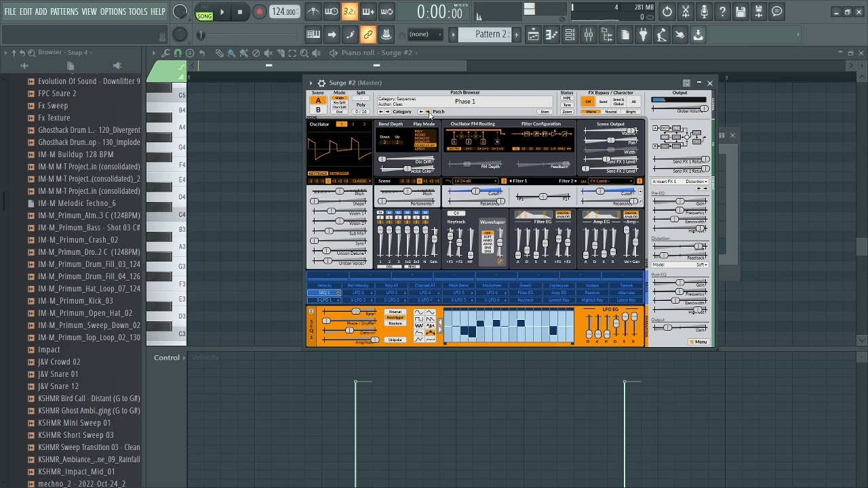This screenshot has width=868, height=488.
Task: Click the record button in the transport
Action: click(x=259, y=12)
